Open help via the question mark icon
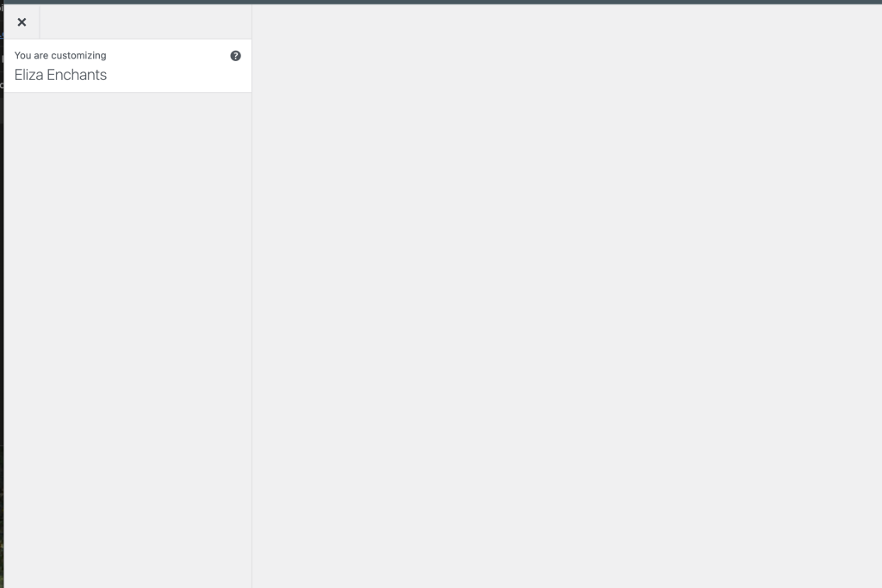This screenshot has width=882, height=588. pyautogui.click(x=236, y=56)
